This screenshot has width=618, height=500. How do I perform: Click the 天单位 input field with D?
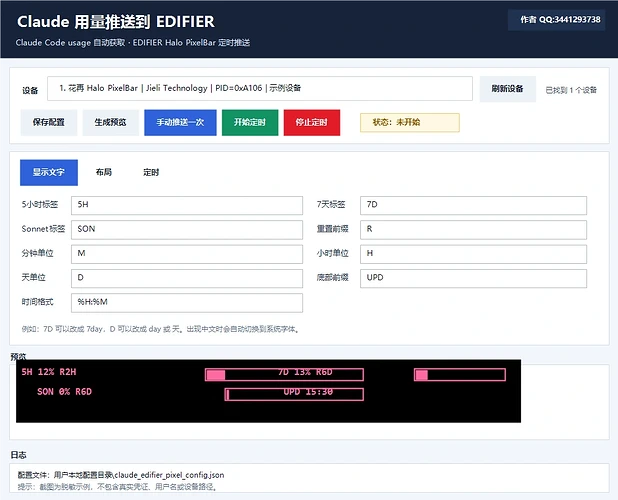click(187, 279)
